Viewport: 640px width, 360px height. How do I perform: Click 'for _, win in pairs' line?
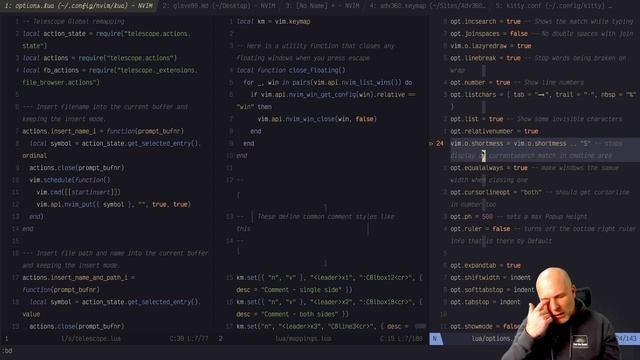click(327, 82)
